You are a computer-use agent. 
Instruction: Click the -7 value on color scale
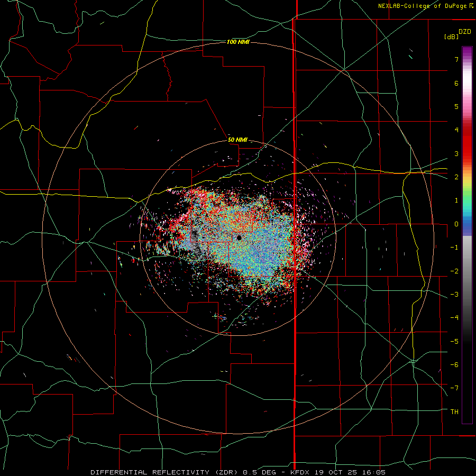[454, 388]
